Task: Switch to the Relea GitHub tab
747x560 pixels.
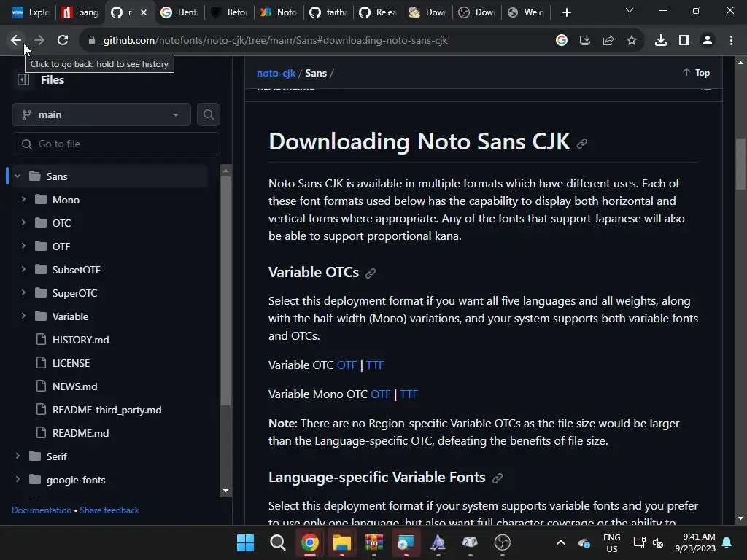Action: pyautogui.click(x=378, y=12)
